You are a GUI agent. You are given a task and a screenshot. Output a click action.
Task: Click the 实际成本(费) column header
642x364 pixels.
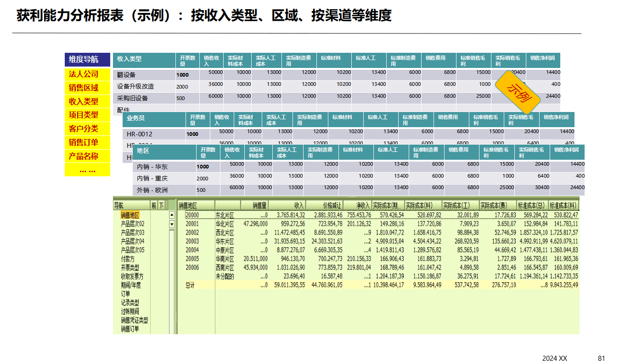coord(498,206)
